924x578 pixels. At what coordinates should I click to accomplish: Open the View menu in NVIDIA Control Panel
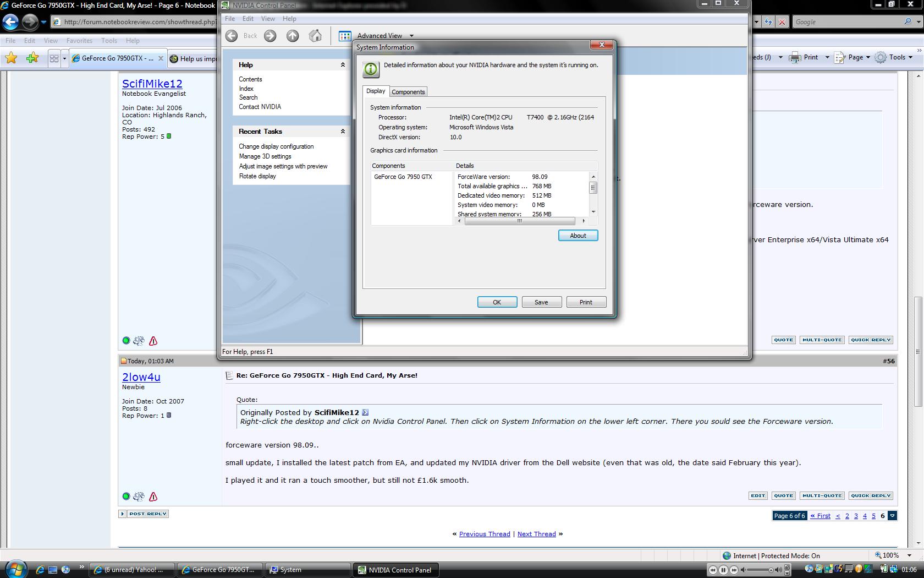(x=268, y=19)
